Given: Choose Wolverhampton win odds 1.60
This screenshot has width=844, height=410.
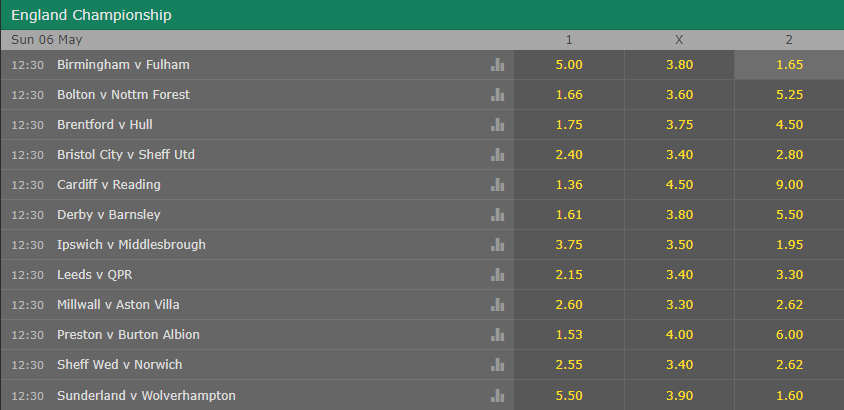Looking at the screenshot, I should pyautogui.click(x=789, y=396).
